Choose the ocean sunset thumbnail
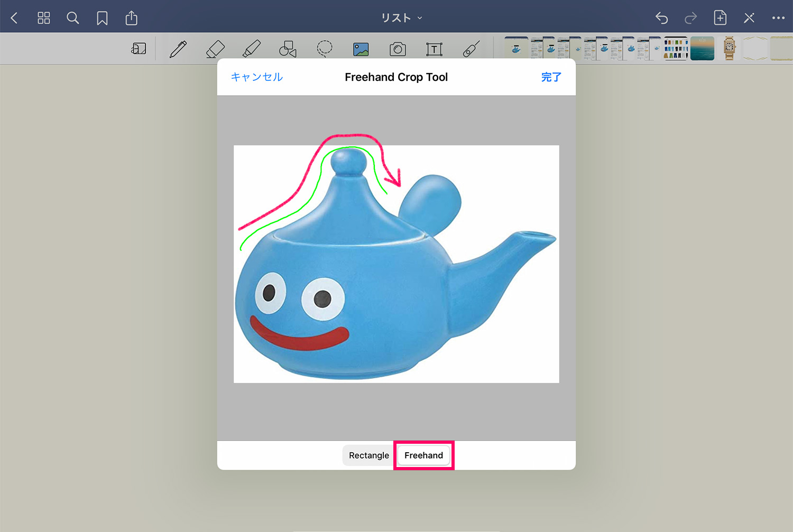 tap(703, 49)
